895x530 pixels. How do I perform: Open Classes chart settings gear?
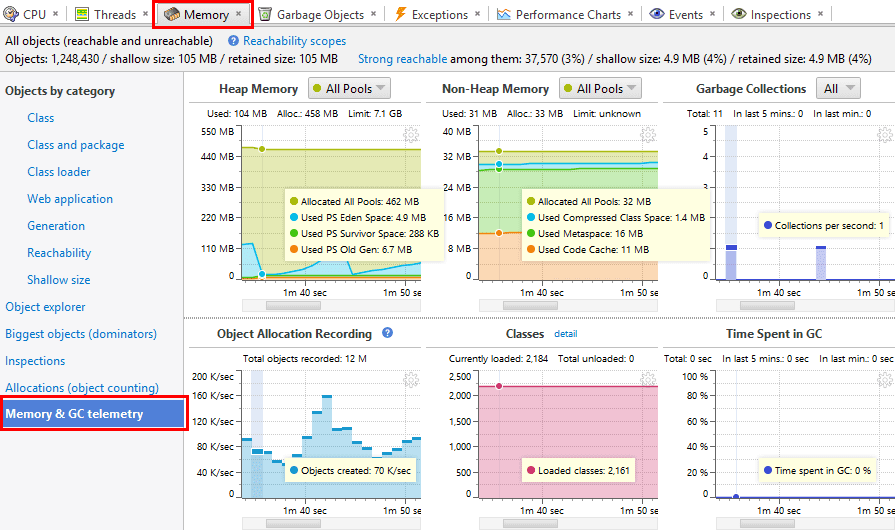(x=648, y=380)
